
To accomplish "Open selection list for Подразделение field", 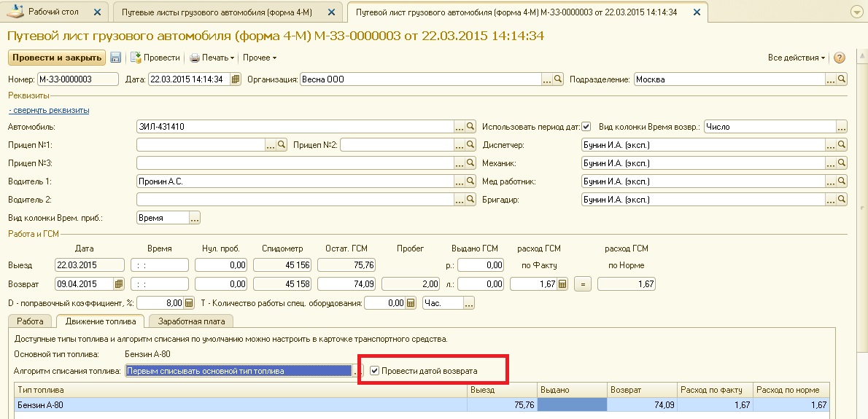I will coord(831,79).
